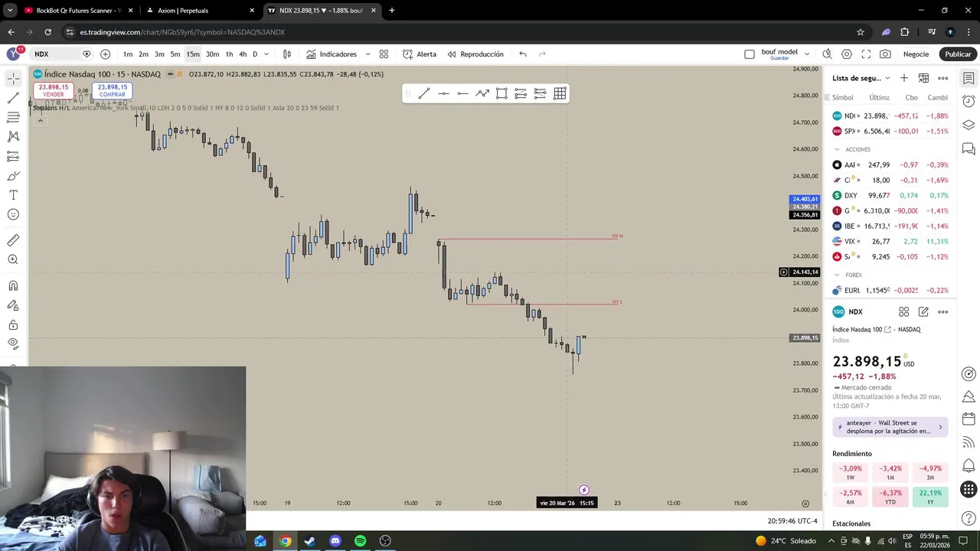
Task: Collapse the indicator legend arrow
Action: click(40, 120)
